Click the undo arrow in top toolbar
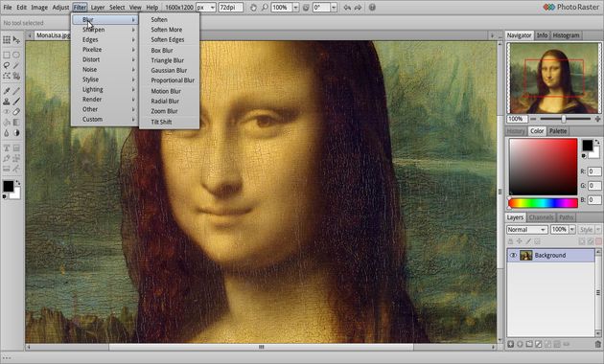The width and height of the screenshot is (604, 364). [x=347, y=8]
